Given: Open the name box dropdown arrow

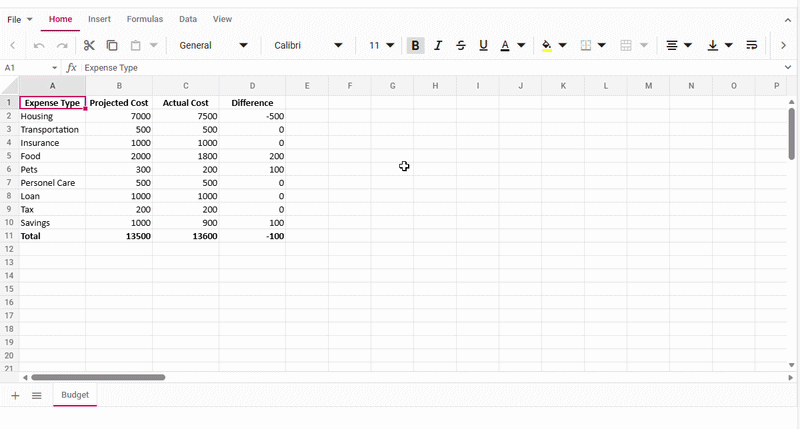Looking at the screenshot, I should (54, 68).
